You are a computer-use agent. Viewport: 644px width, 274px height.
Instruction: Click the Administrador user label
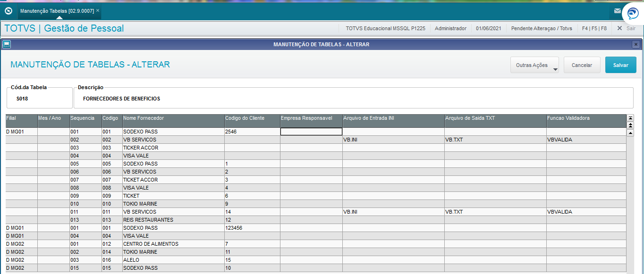tap(450, 28)
